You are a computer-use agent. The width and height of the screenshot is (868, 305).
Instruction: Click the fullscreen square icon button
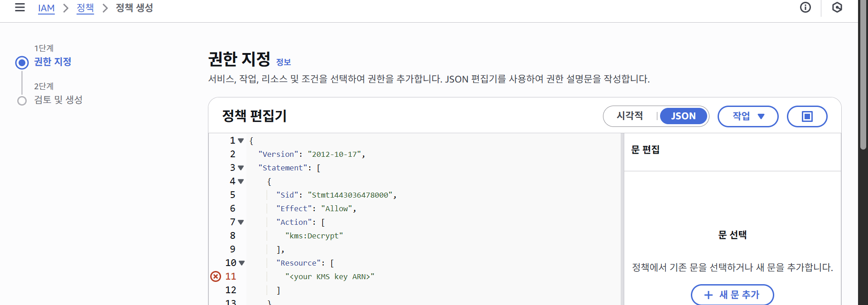click(807, 116)
